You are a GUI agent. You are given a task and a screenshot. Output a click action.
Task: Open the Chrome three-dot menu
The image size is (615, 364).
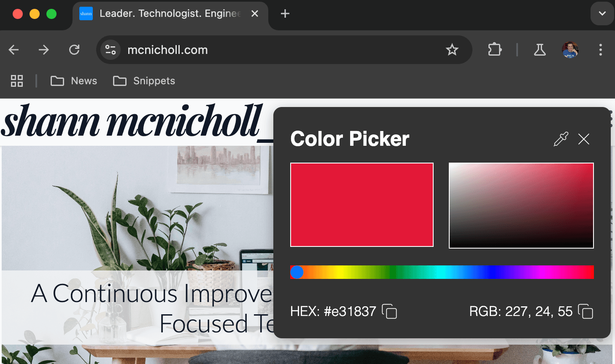(x=600, y=50)
